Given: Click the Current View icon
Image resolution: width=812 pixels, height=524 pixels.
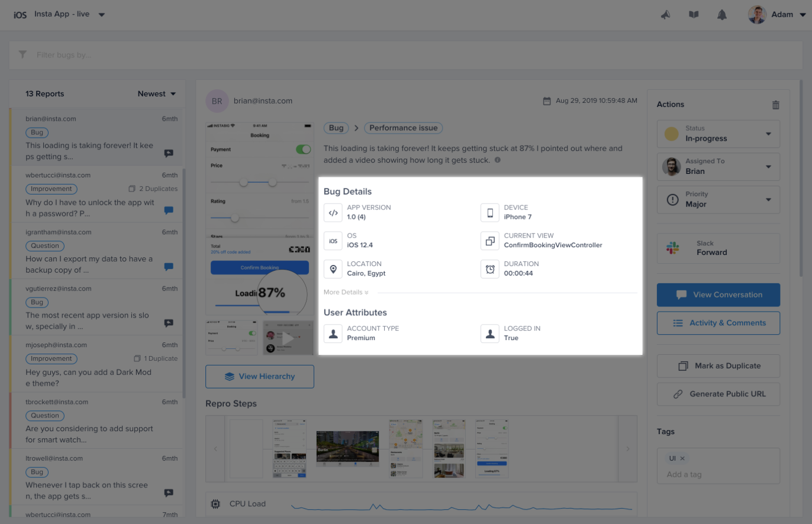Looking at the screenshot, I should pos(490,241).
